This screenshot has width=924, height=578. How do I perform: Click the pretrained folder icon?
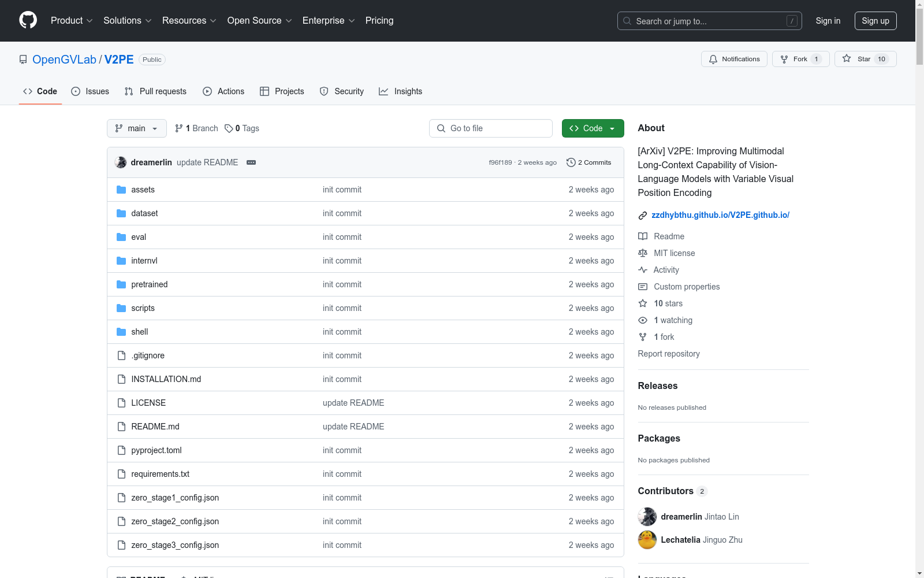click(121, 284)
